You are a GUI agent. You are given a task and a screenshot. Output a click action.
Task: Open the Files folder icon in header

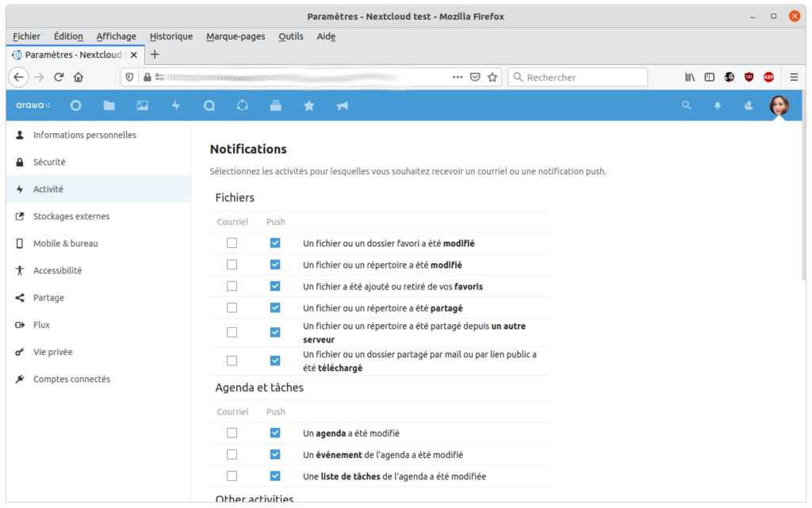click(109, 105)
